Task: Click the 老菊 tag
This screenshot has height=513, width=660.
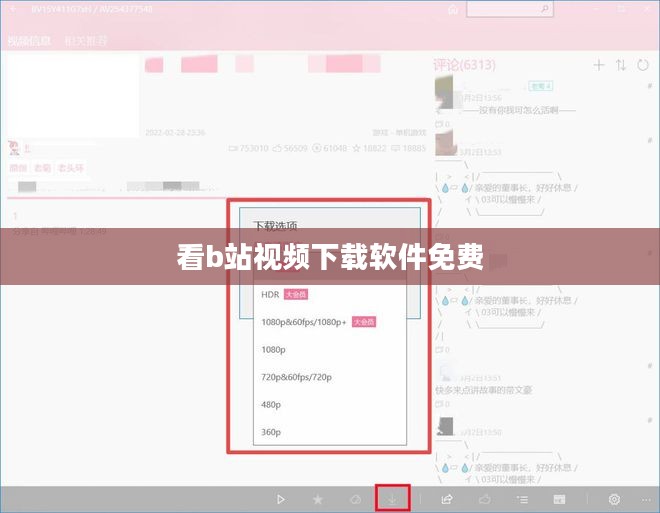Action: [x=42, y=168]
